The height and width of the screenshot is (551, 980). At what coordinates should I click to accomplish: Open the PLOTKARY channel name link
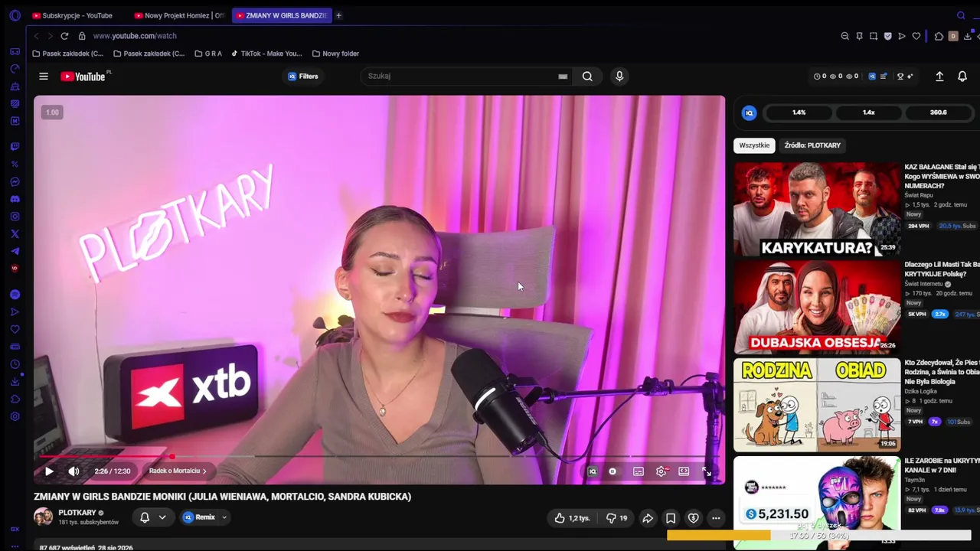[x=77, y=513]
